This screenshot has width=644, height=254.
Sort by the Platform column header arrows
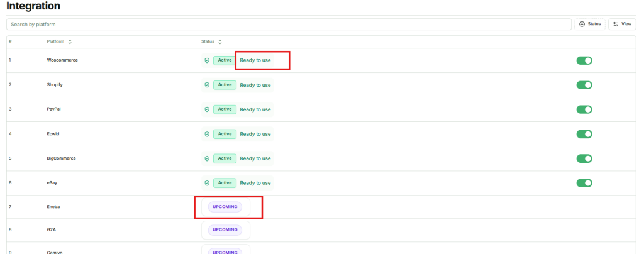pos(70,42)
